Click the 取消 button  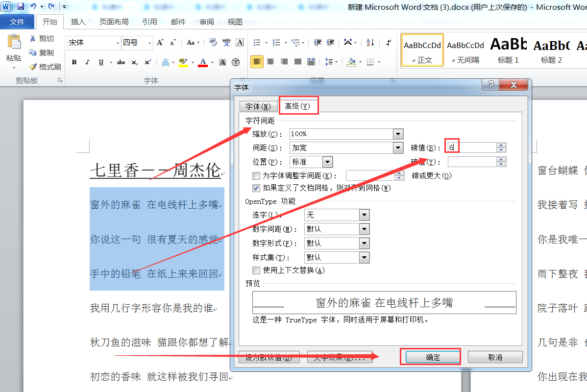click(x=495, y=357)
